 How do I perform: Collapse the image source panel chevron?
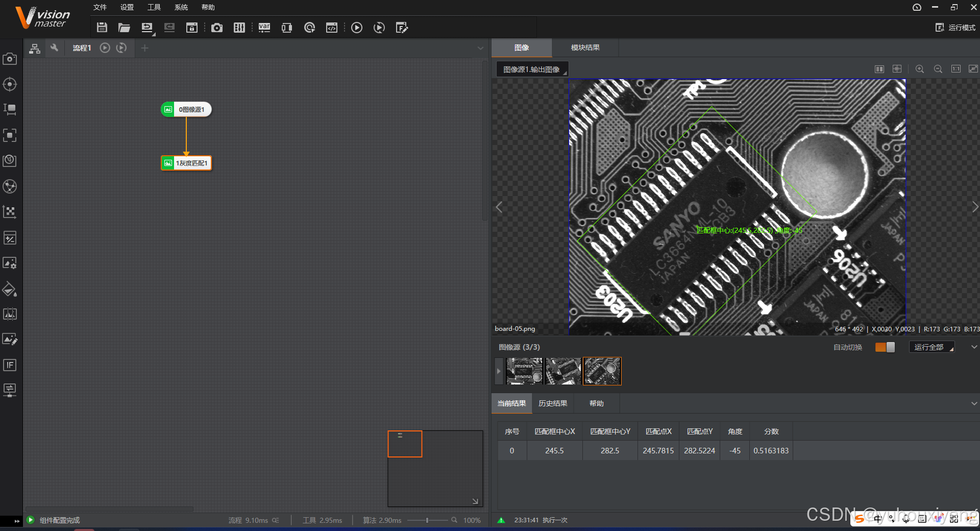[x=974, y=347]
